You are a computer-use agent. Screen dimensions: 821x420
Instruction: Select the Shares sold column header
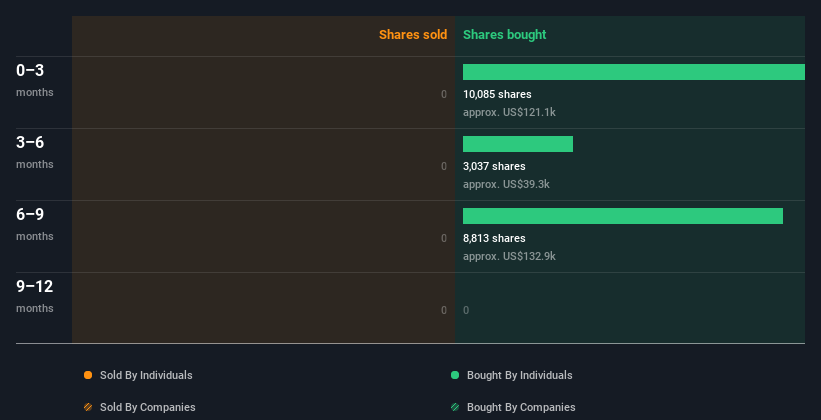(412, 35)
